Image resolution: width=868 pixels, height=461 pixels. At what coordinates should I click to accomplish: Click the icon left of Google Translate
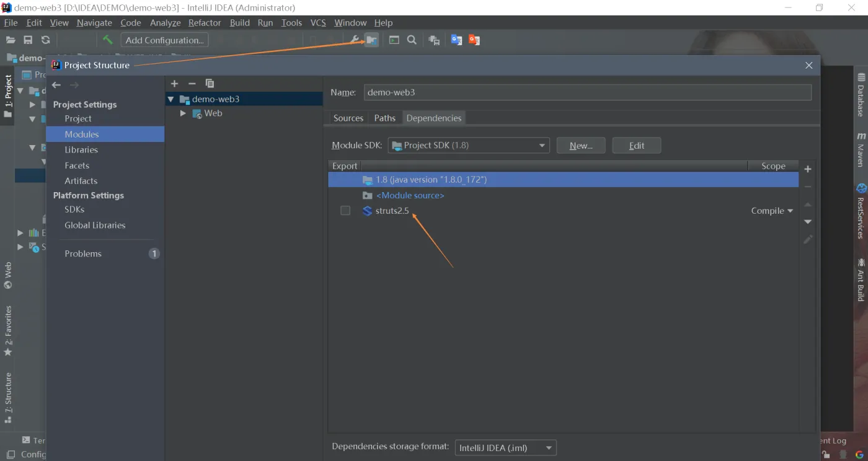tap(434, 40)
